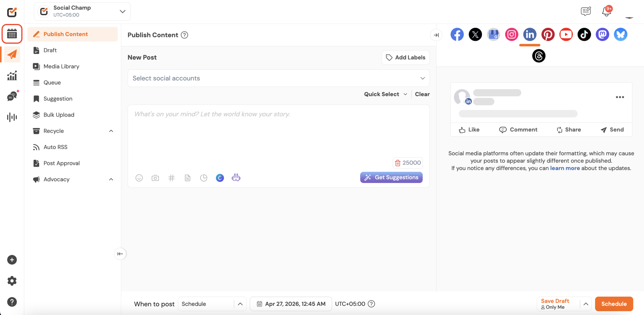
Task: Open the calendar icon in left sidebar
Action: click(12, 34)
